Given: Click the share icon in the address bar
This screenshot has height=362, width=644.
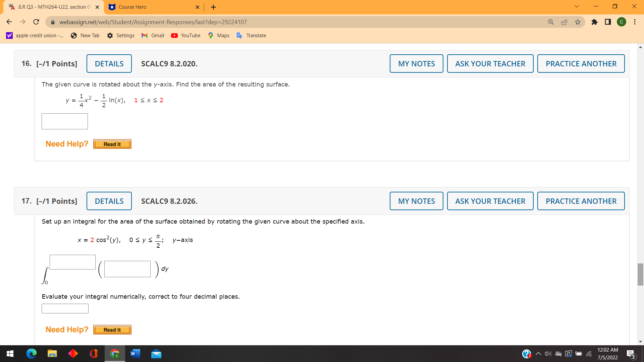Looking at the screenshot, I should [564, 22].
